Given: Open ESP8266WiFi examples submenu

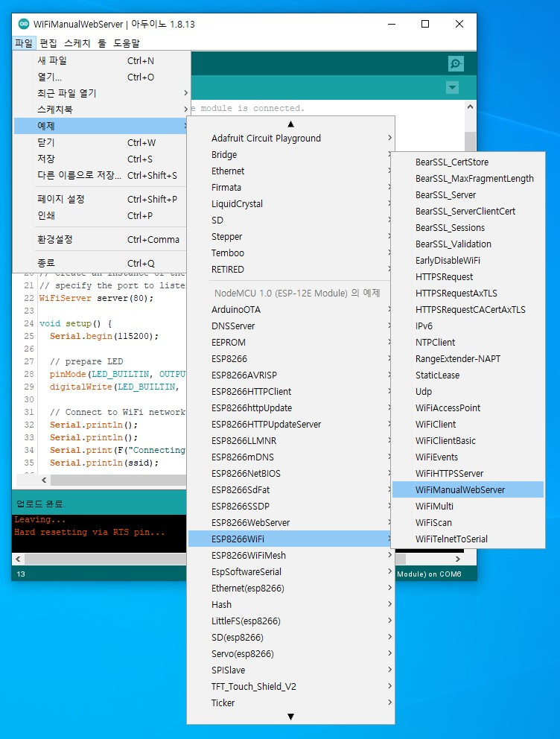Looking at the screenshot, I should click(x=290, y=539).
